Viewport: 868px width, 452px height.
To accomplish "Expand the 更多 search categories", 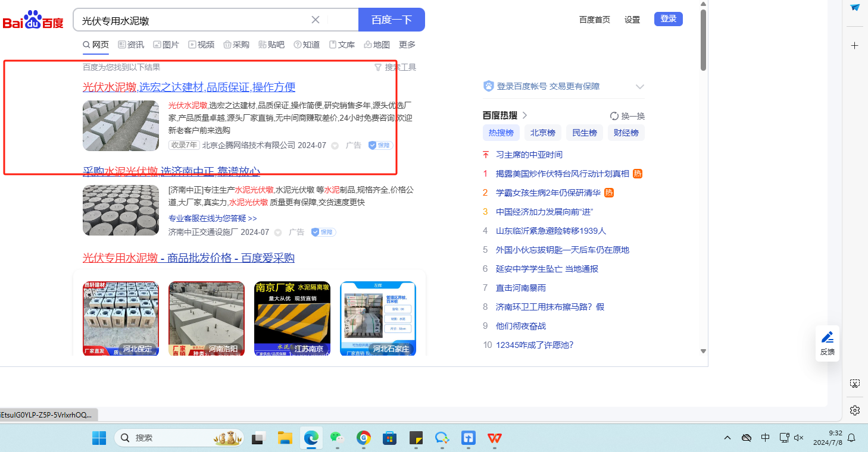I will pyautogui.click(x=407, y=45).
